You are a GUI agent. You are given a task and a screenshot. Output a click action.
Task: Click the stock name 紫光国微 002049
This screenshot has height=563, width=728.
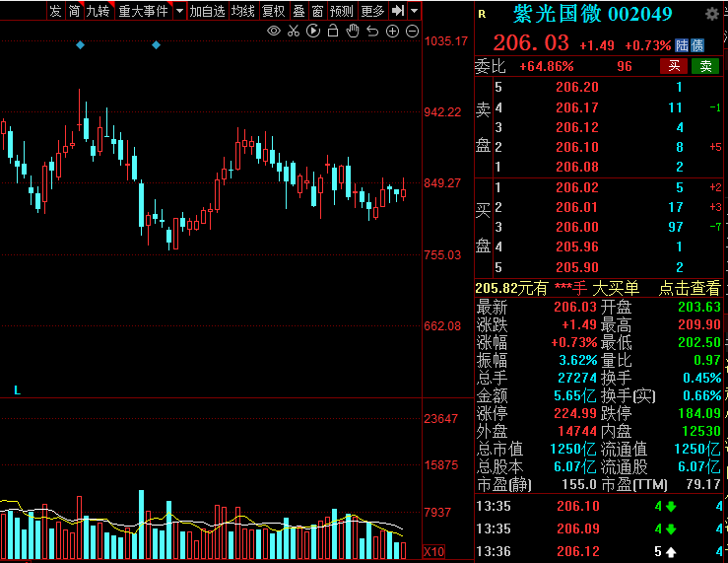click(593, 14)
